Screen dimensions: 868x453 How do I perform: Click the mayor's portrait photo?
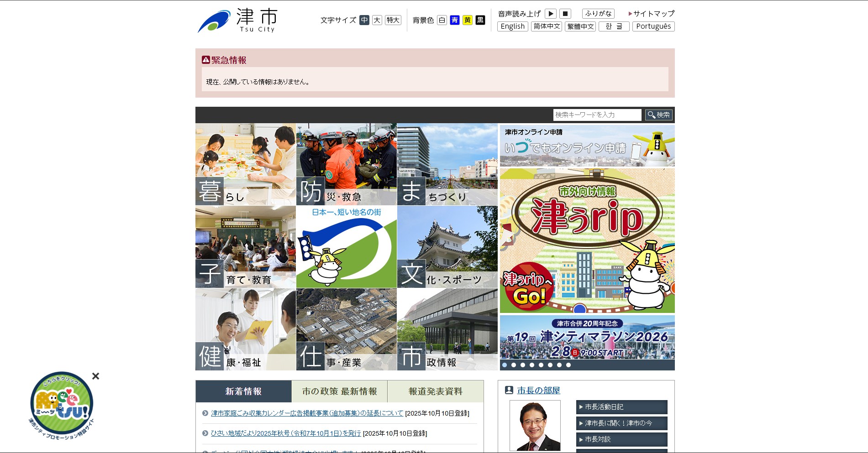pos(535,426)
